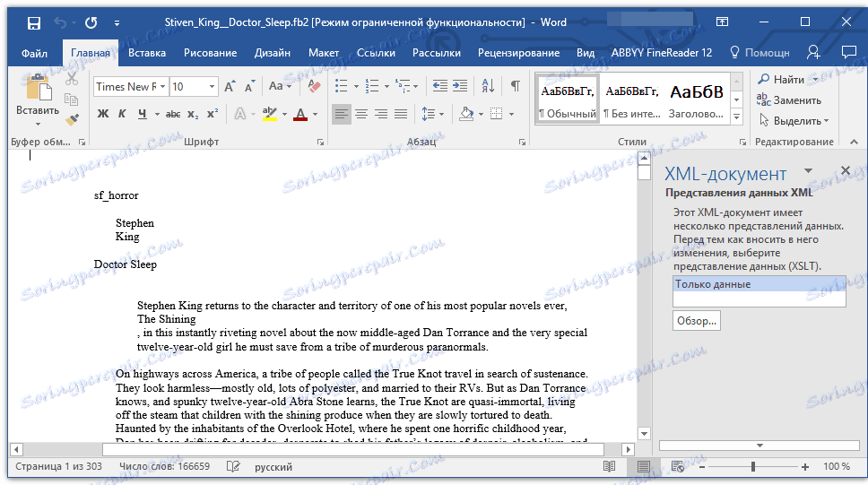Click the Помощн tell-me lightbulb box
This screenshot has height=485, width=868.
(x=760, y=53)
